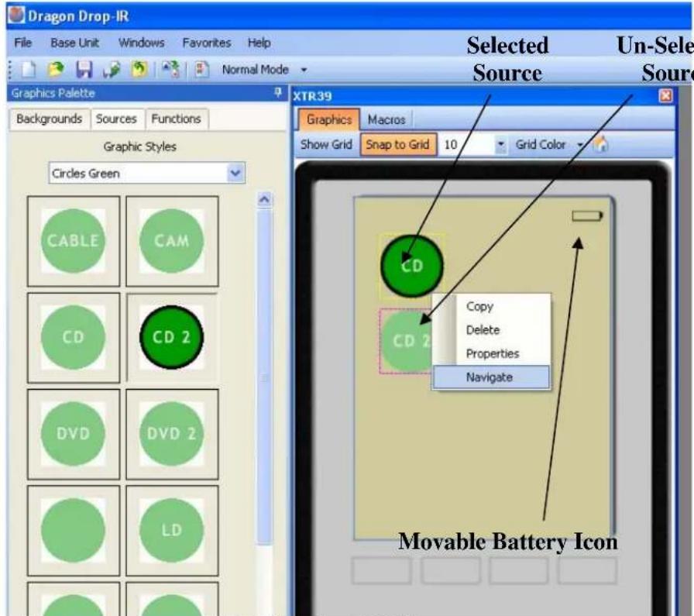Choose Properties from the context menu
This screenshot has width=694, height=616.
click(x=491, y=353)
